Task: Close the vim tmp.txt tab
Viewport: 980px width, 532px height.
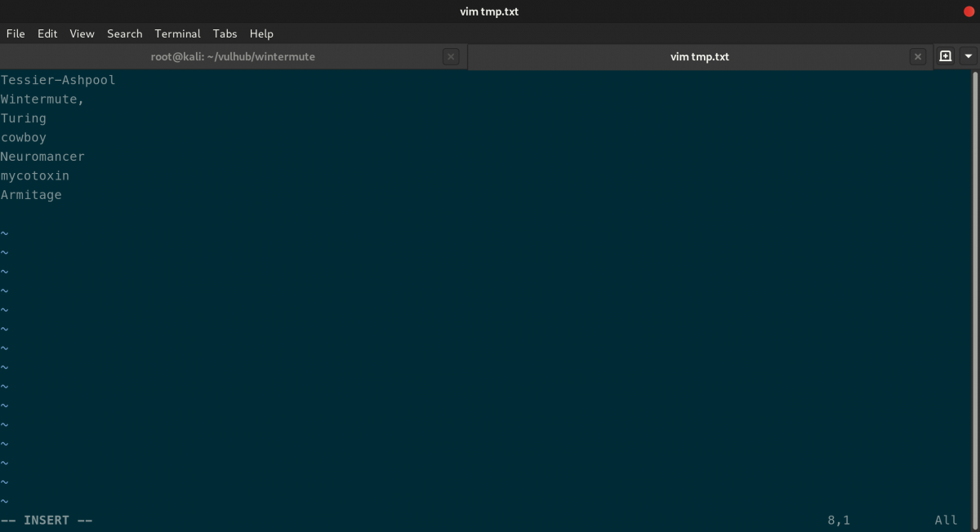Action: tap(918, 56)
